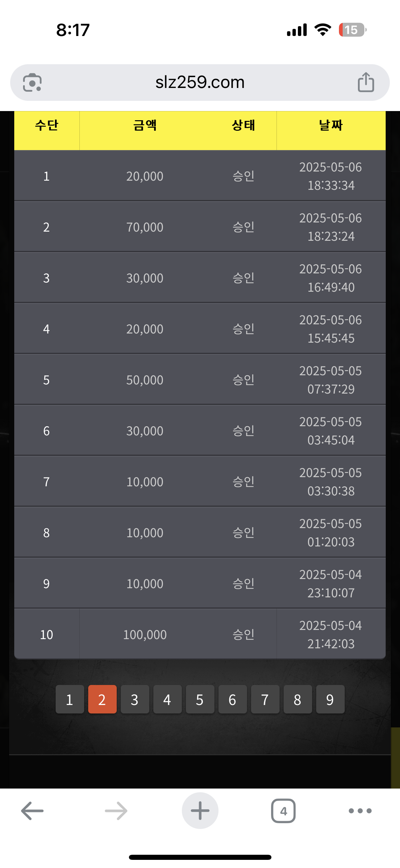Image resolution: width=400 pixels, height=868 pixels.
Task: Navigate to page 6 of results
Action: coord(232,699)
